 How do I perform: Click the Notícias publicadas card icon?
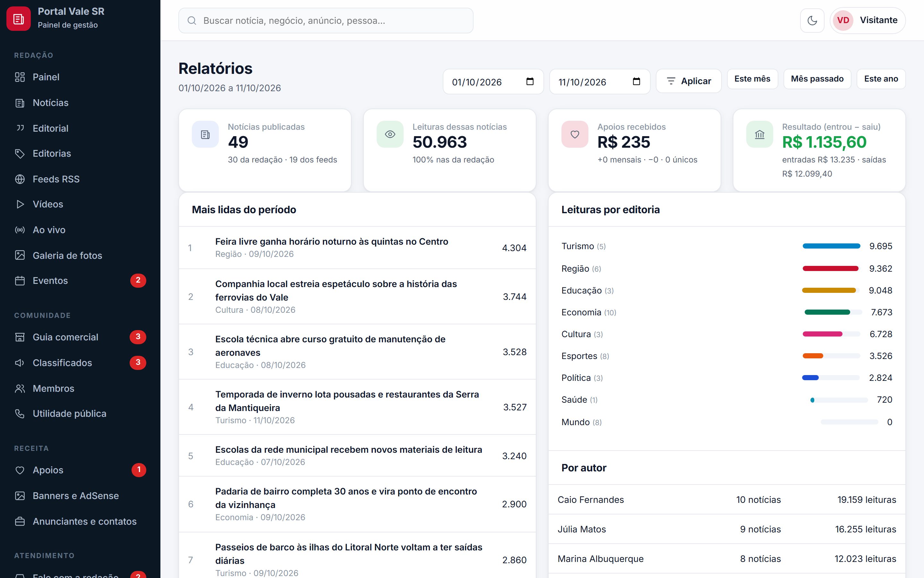(x=205, y=134)
